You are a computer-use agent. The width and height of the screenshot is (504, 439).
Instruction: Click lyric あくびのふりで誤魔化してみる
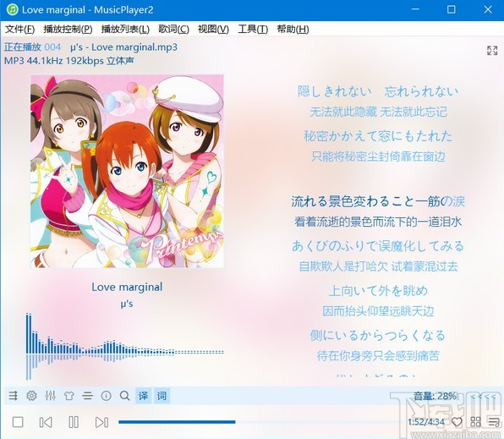(378, 246)
